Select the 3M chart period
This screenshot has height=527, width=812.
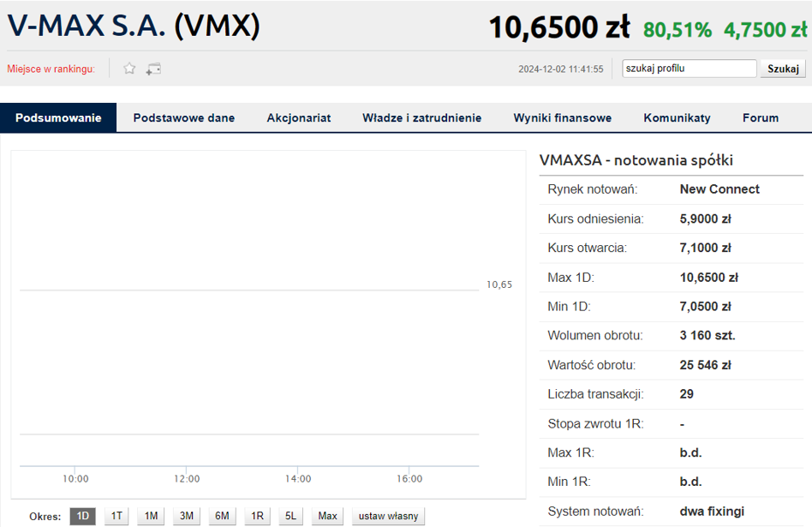[187, 516]
